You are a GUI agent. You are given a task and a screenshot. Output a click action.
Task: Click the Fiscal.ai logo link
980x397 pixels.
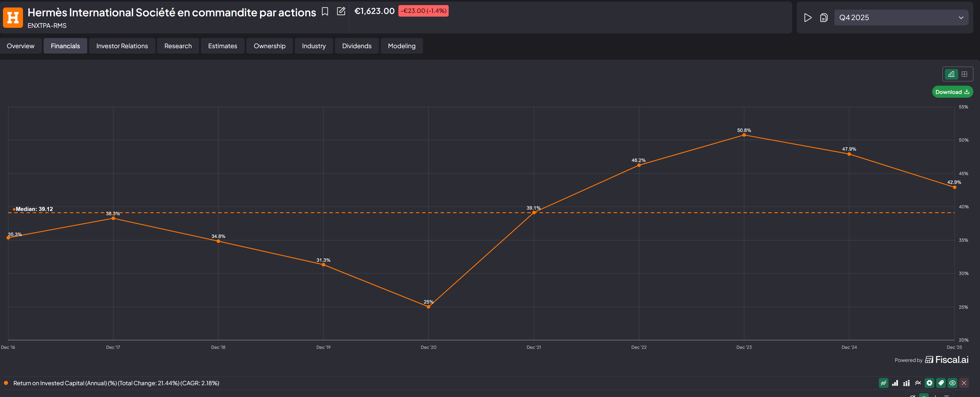(x=947, y=360)
